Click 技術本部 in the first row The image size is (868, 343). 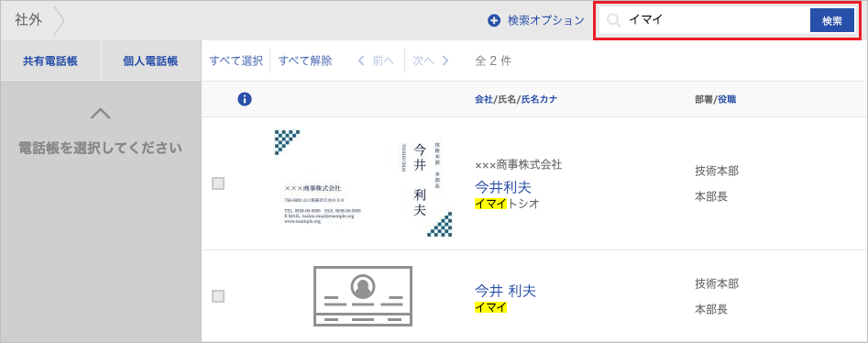[x=717, y=171]
